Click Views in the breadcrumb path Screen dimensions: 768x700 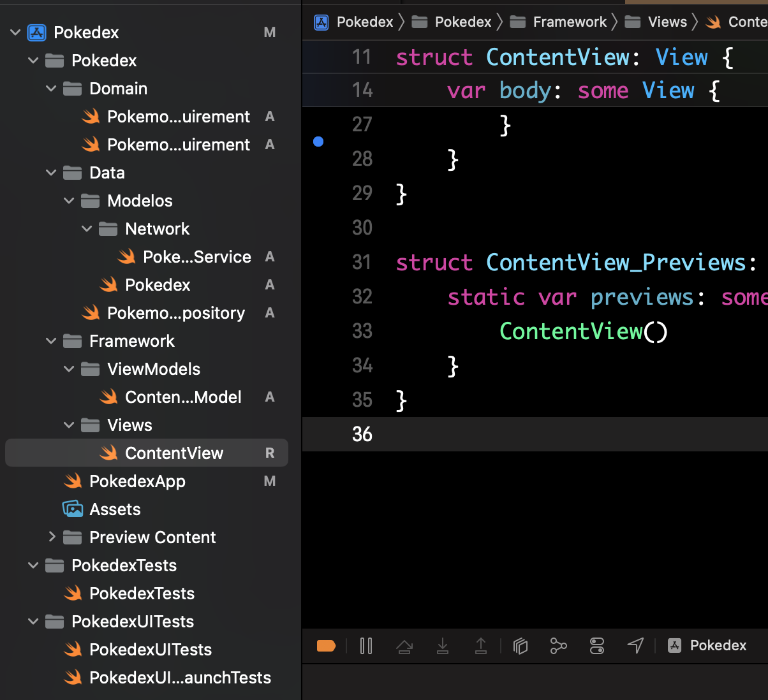point(667,22)
